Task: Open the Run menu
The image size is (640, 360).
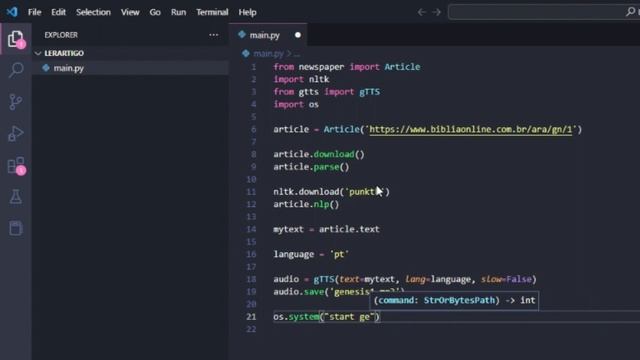Action: click(178, 12)
